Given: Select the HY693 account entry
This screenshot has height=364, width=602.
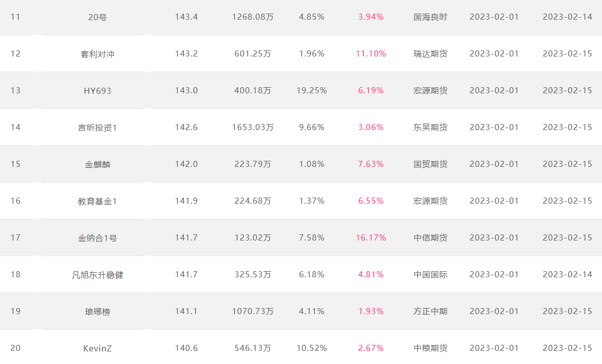Looking at the screenshot, I should click(97, 91).
